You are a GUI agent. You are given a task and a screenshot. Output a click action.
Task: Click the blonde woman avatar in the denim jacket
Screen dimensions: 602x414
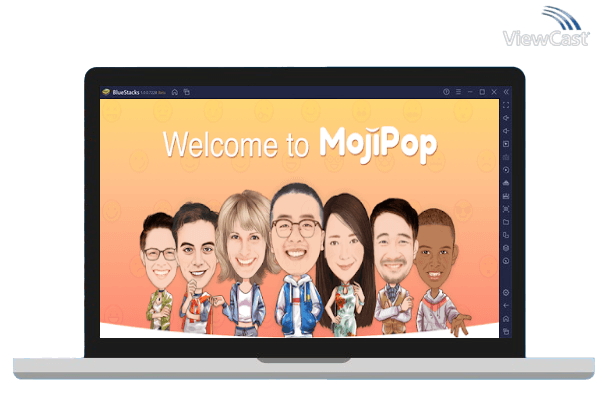(x=246, y=263)
